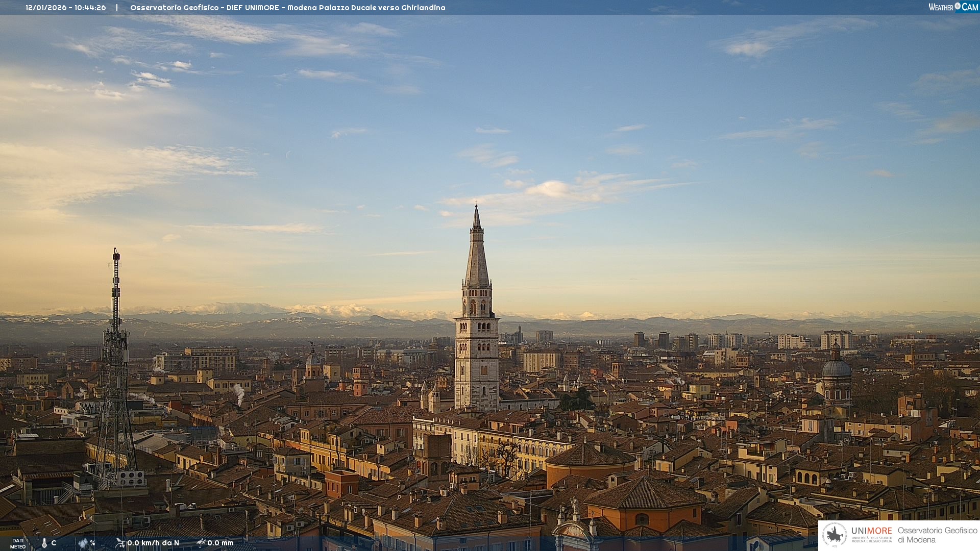Click the wind anemometer icon
This screenshot has width=980, height=551.
120,543
